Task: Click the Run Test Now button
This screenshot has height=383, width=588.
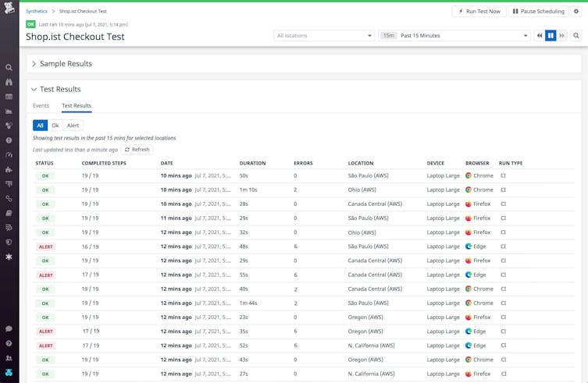Action: 479,12
